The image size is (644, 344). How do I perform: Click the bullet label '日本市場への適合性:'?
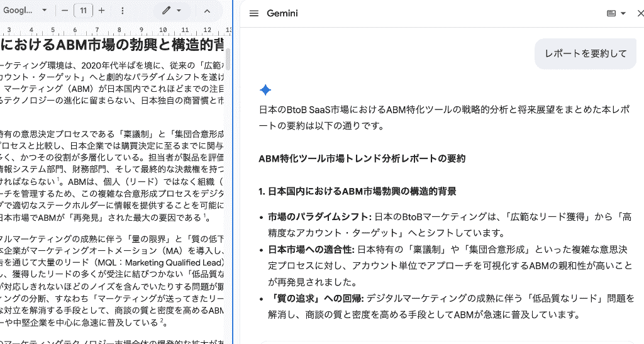pyautogui.click(x=311, y=249)
